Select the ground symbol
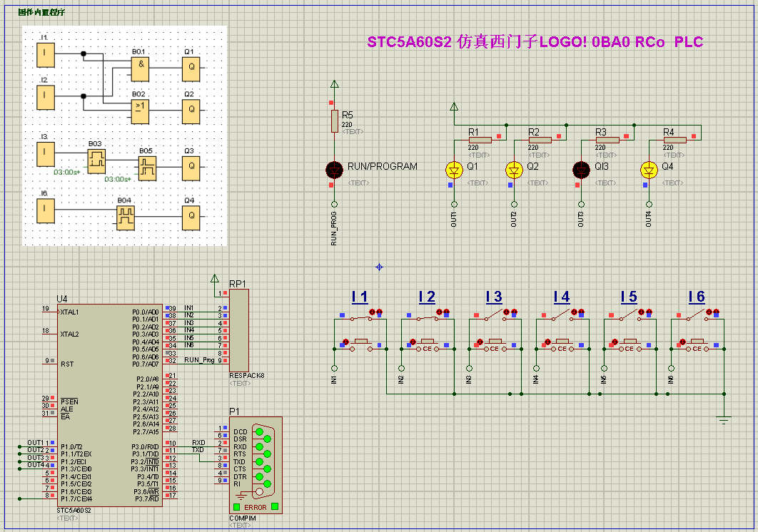Screen dimensions: 758x532 point(724,419)
